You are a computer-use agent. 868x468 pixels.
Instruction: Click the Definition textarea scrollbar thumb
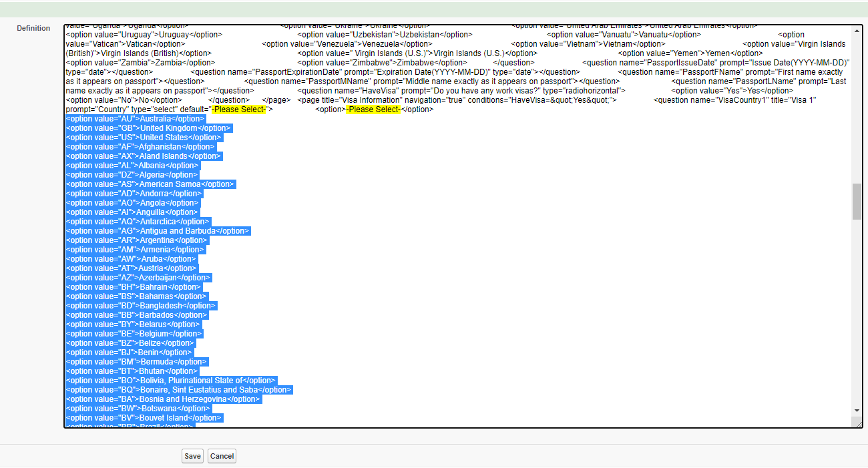click(857, 202)
